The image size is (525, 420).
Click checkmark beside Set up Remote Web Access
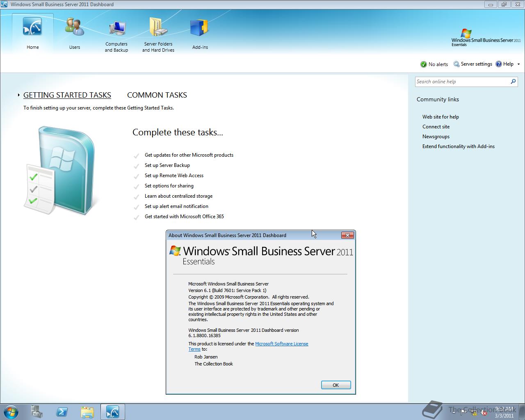[x=136, y=176]
